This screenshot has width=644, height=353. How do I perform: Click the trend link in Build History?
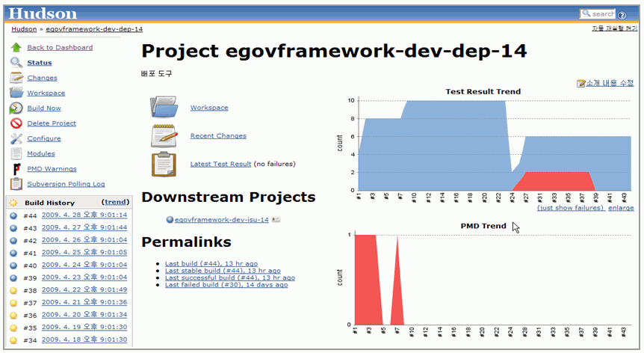click(115, 202)
